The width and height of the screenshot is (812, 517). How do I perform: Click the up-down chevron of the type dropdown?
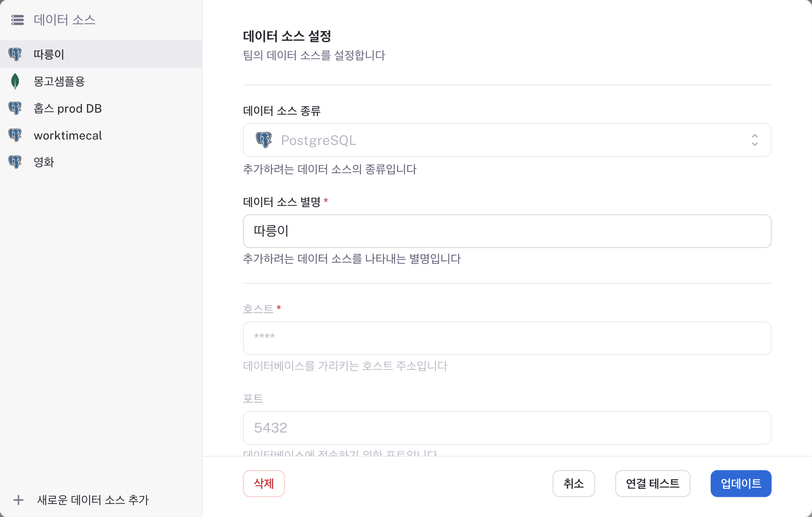click(755, 140)
